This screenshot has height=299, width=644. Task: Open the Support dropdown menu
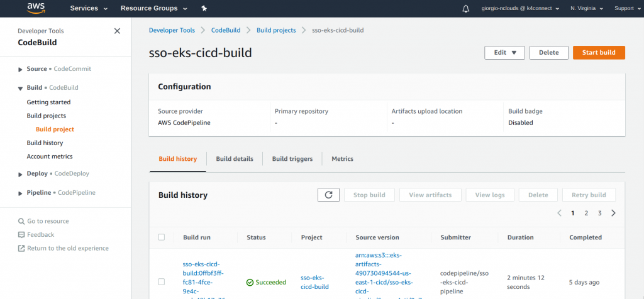[629, 8]
